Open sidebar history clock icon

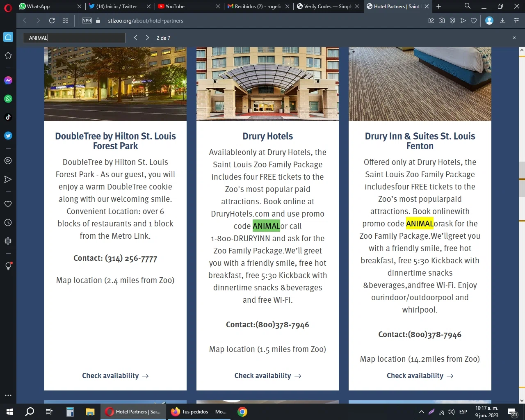point(8,223)
